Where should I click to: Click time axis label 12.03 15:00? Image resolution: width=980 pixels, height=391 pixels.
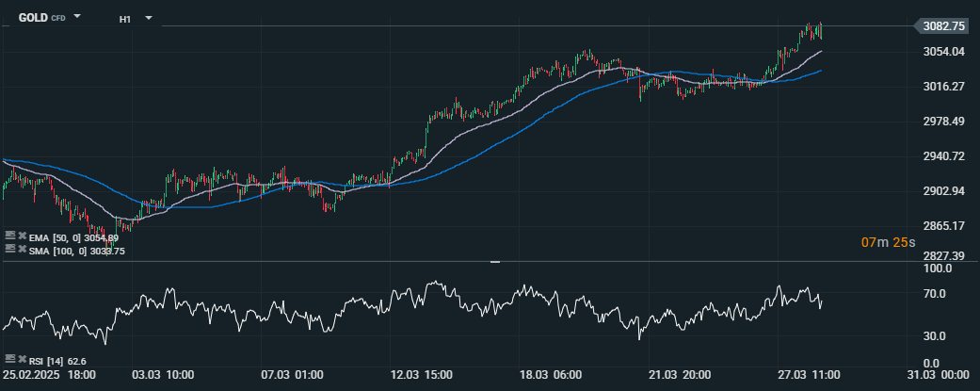422,375
